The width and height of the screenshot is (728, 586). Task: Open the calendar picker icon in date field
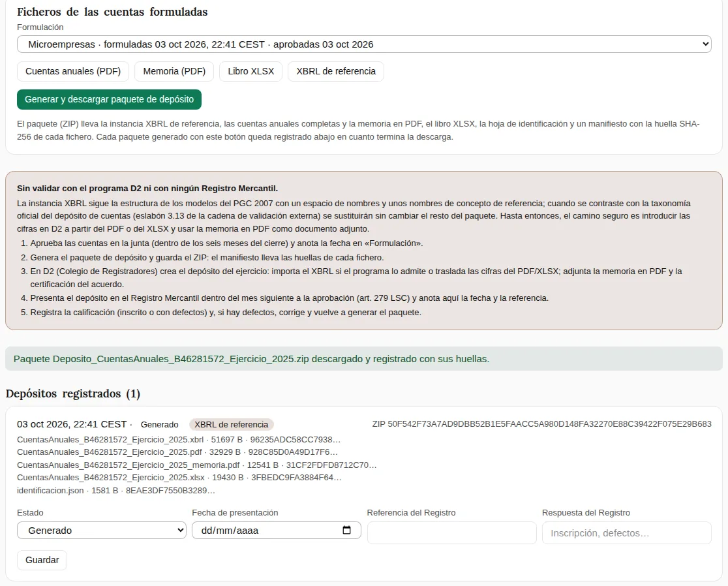[x=346, y=531]
